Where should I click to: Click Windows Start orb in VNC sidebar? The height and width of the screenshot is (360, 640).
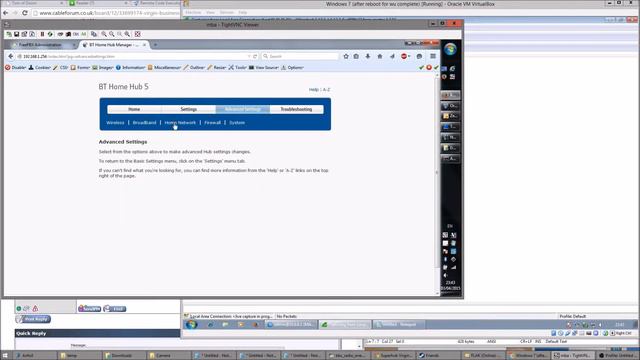pos(451,49)
